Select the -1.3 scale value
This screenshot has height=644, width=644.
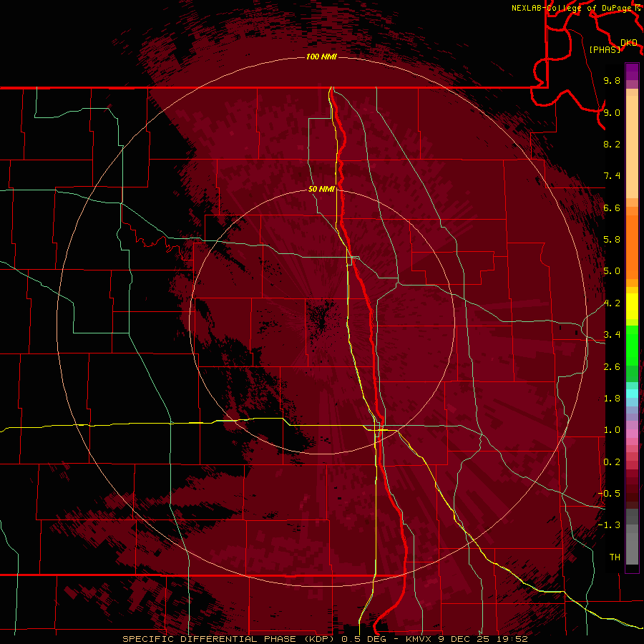click(609, 525)
